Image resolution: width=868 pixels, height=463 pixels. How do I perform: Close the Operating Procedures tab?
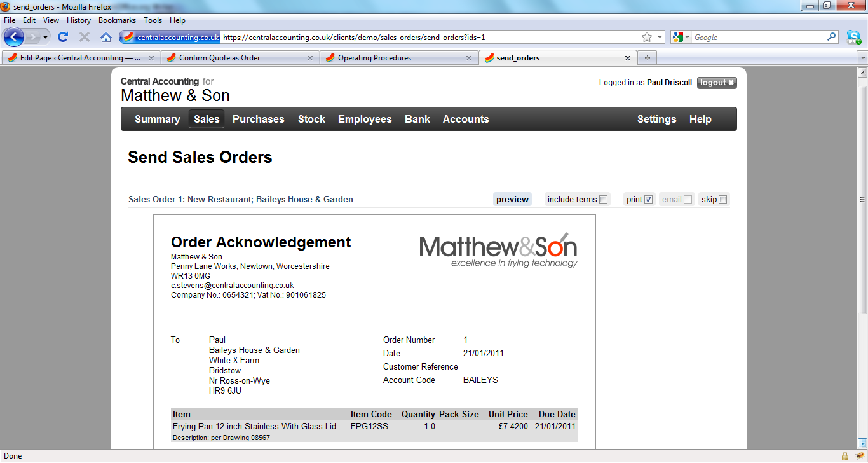[x=469, y=58]
